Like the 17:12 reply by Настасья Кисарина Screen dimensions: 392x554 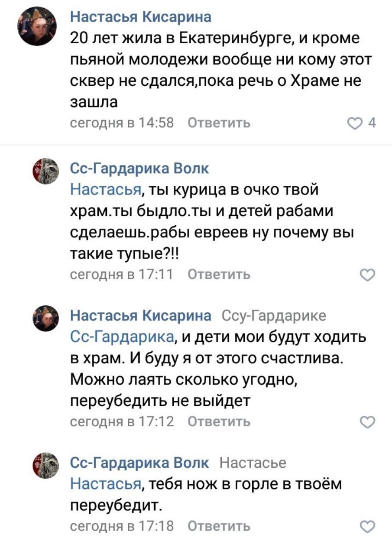367,421
